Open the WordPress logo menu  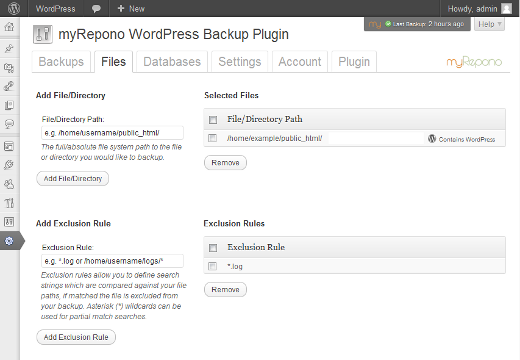(14, 8)
